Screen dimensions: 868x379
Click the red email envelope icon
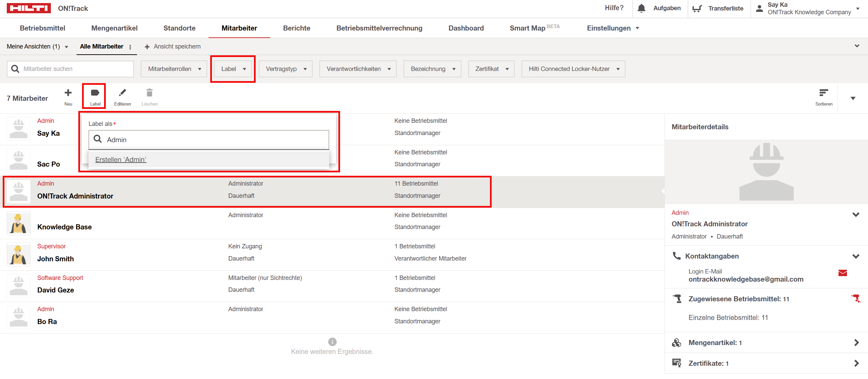click(843, 273)
